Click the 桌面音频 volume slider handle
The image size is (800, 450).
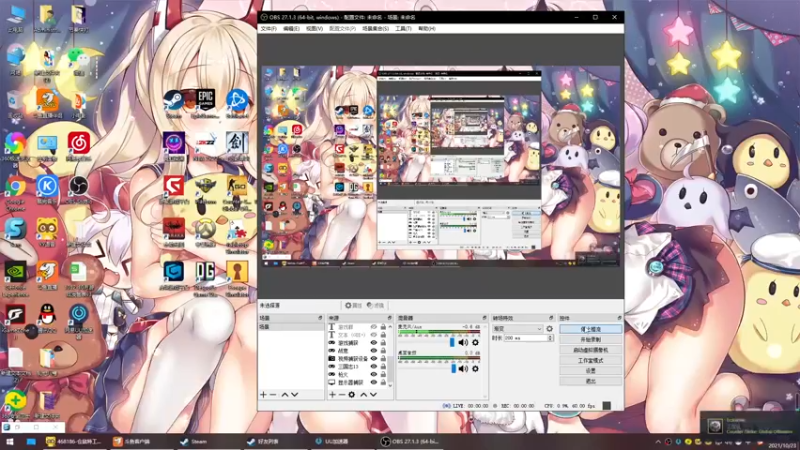pos(454,368)
